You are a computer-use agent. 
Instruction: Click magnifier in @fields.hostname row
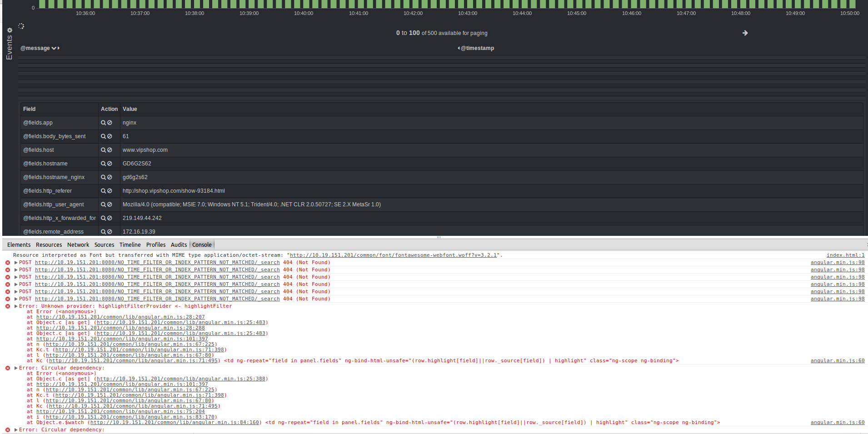coord(103,164)
